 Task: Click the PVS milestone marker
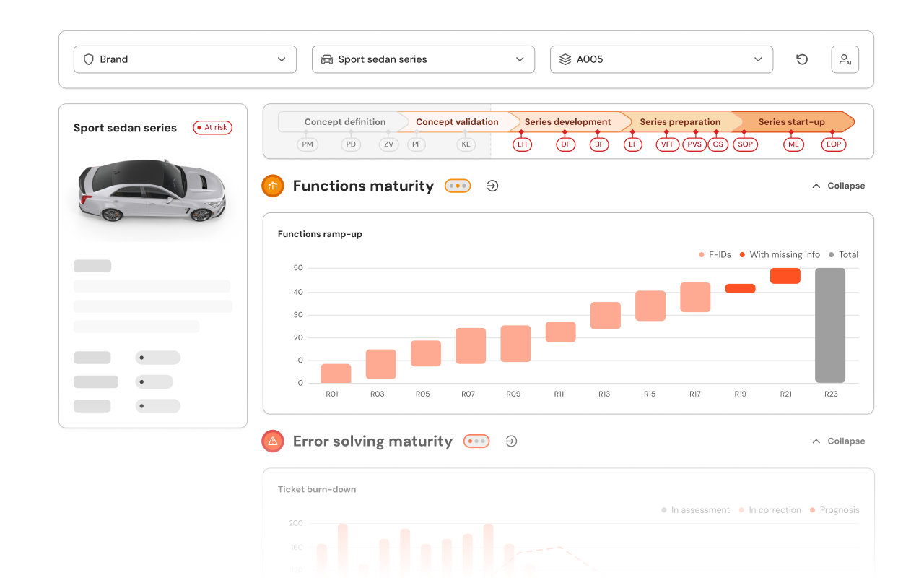[x=694, y=144]
